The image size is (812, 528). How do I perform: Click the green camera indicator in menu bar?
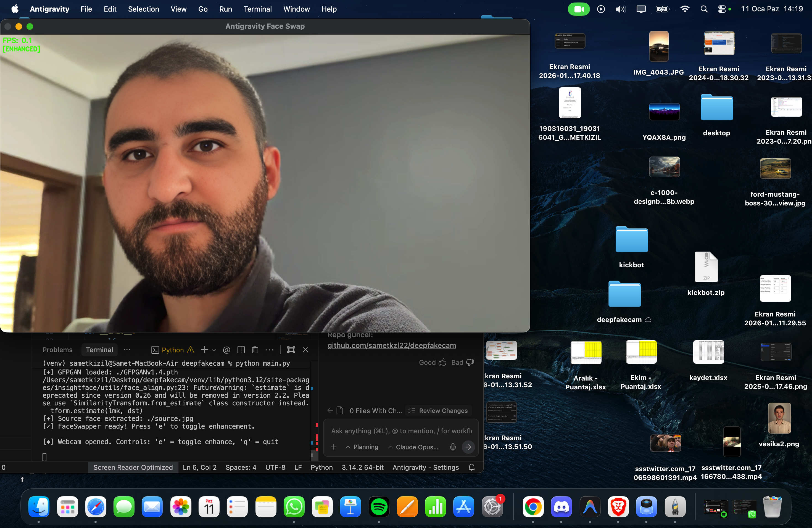(x=579, y=9)
